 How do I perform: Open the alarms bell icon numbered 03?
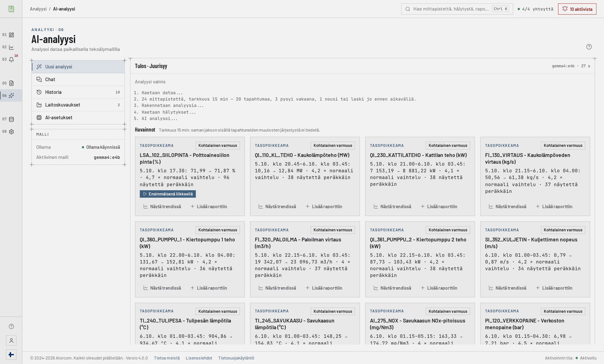click(11, 59)
